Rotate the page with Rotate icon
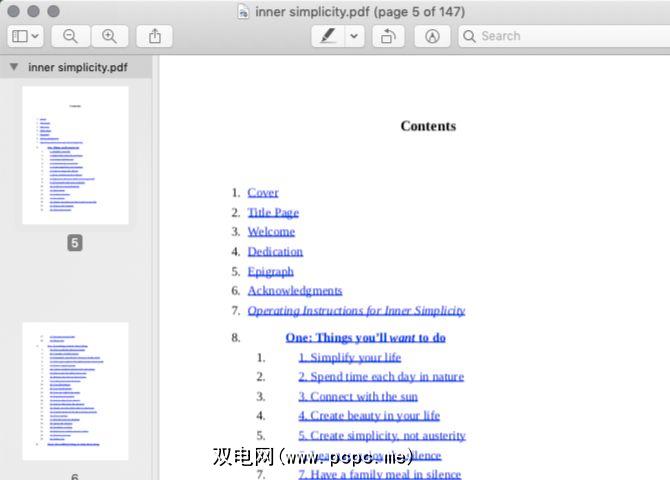 pyautogui.click(x=388, y=36)
